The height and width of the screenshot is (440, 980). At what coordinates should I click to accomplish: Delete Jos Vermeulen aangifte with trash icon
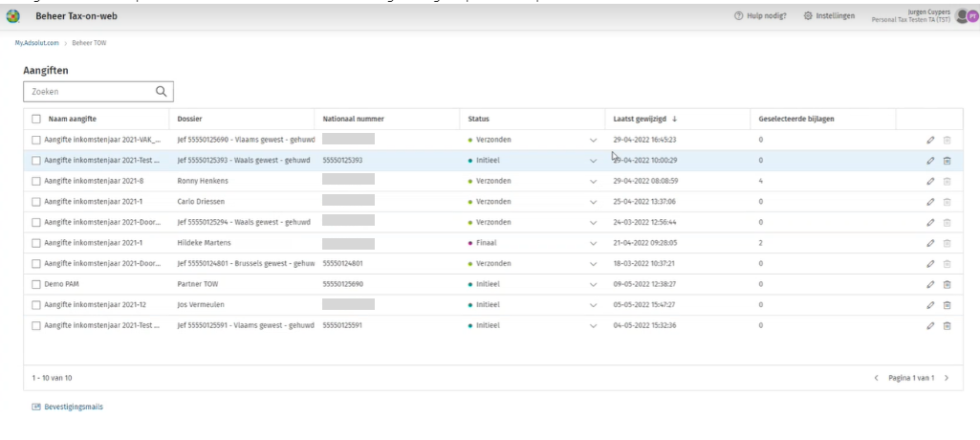(x=947, y=305)
